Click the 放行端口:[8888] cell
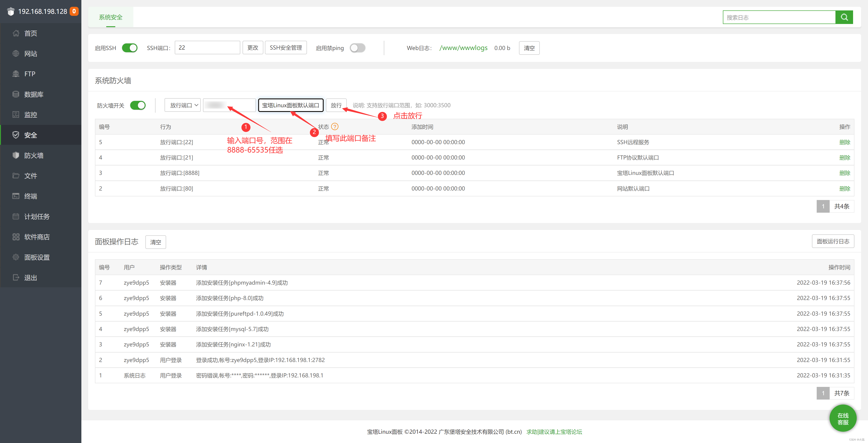 point(180,173)
